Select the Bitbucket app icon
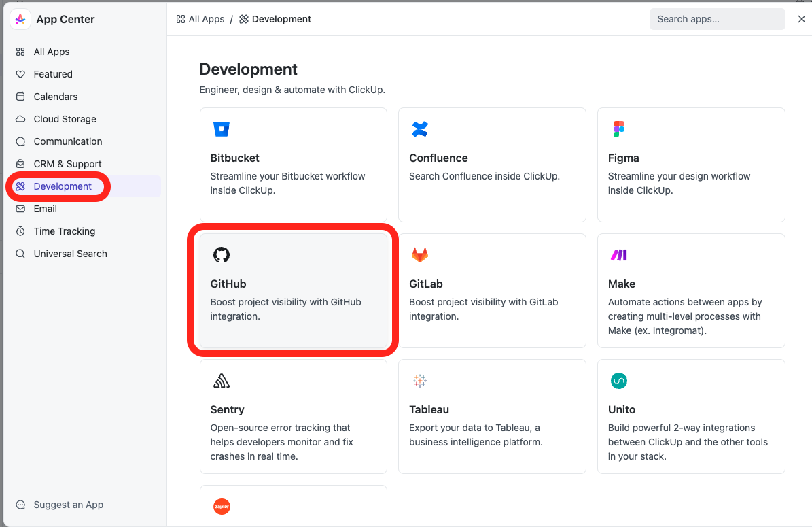The height and width of the screenshot is (527, 812). (221, 129)
